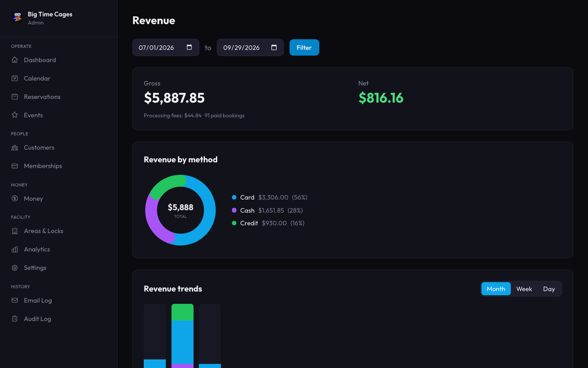
Task: Click the purple Cash legend dot
Action: pos(234,210)
